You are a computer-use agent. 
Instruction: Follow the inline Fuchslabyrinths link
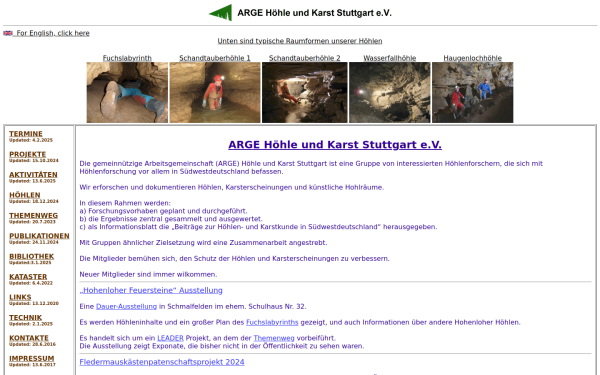click(x=272, y=322)
